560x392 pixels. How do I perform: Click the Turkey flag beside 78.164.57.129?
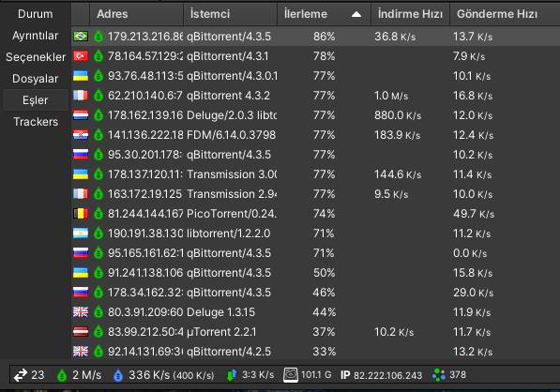81,55
